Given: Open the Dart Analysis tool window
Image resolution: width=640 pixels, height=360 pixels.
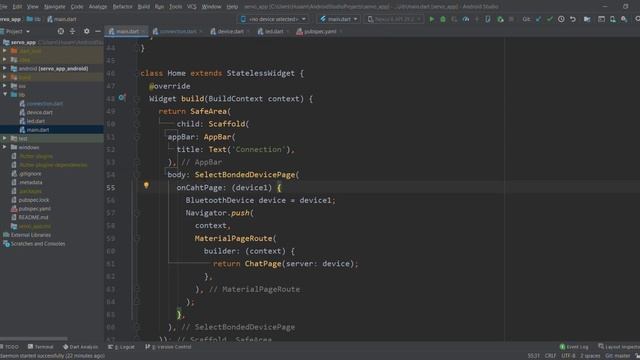Looking at the screenshot, I should (x=81, y=347).
